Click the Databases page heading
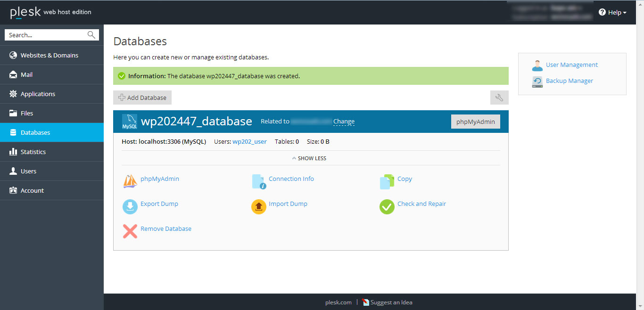The height and width of the screenshot is (310, 644). pos(140,41)
